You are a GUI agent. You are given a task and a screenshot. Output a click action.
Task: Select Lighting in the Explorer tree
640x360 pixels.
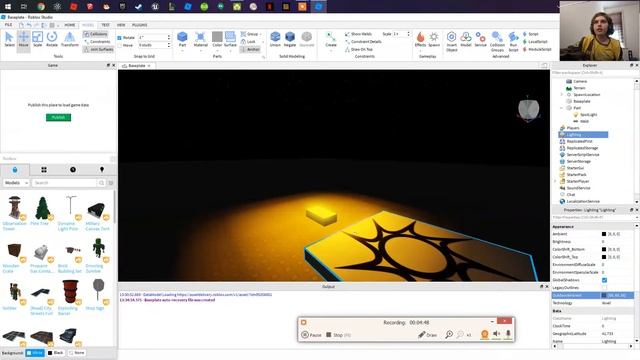coord(583,135)
